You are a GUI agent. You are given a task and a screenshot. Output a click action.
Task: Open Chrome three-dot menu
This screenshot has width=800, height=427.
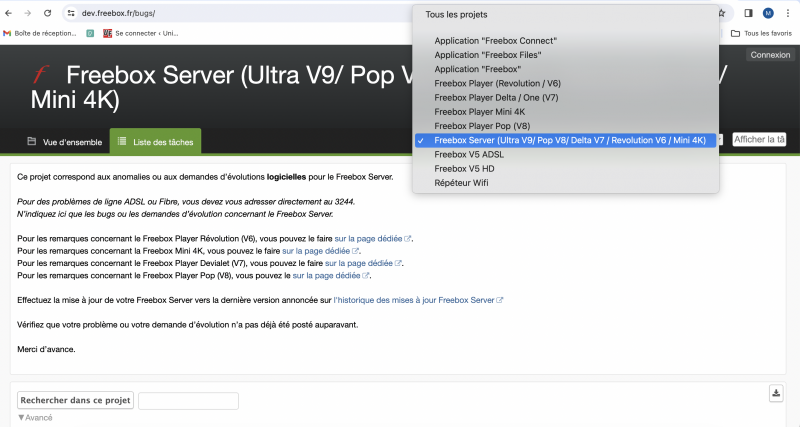click(x=788, y=13)
